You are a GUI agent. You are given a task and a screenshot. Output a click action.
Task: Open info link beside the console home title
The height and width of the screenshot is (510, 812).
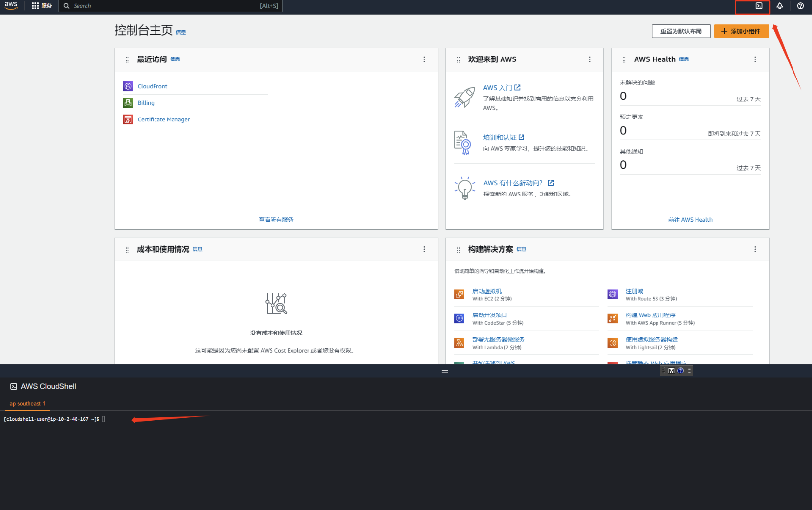181,32
